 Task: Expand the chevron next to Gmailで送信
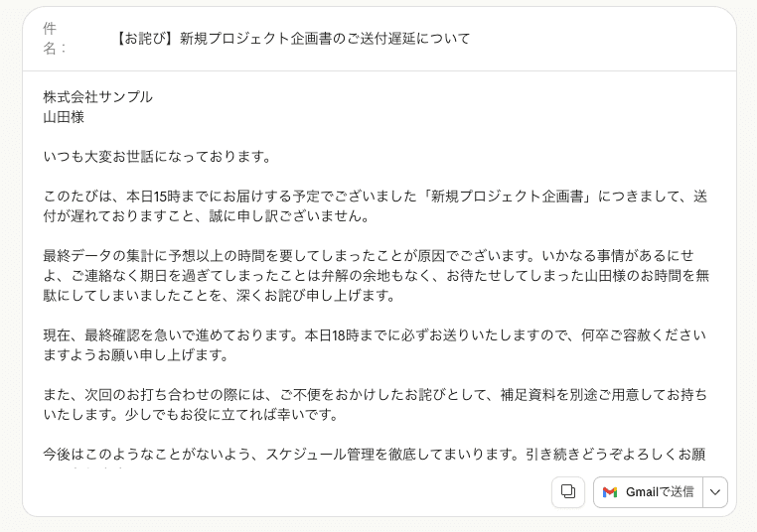[x=715, y=492]
